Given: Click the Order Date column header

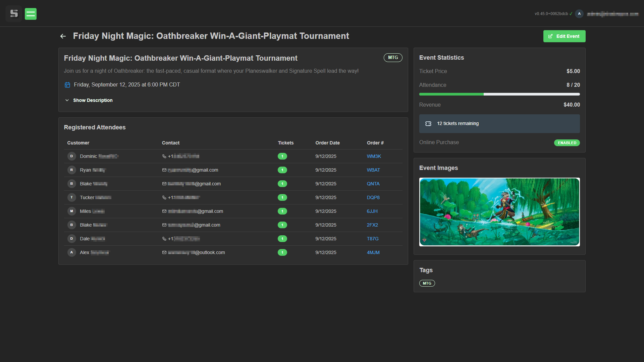Looking at the screenshot, I should coord(327,143).
